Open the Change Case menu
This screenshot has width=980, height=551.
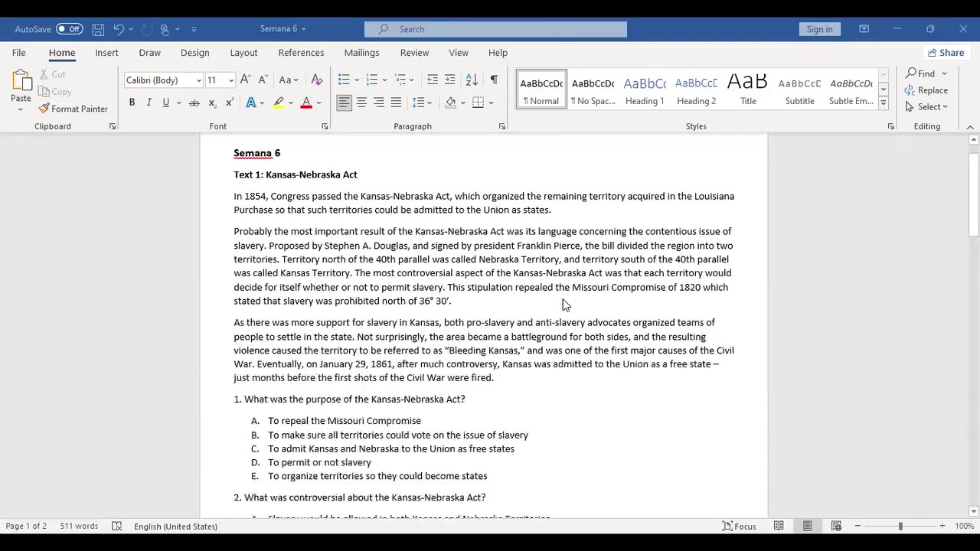coord(288,80)
